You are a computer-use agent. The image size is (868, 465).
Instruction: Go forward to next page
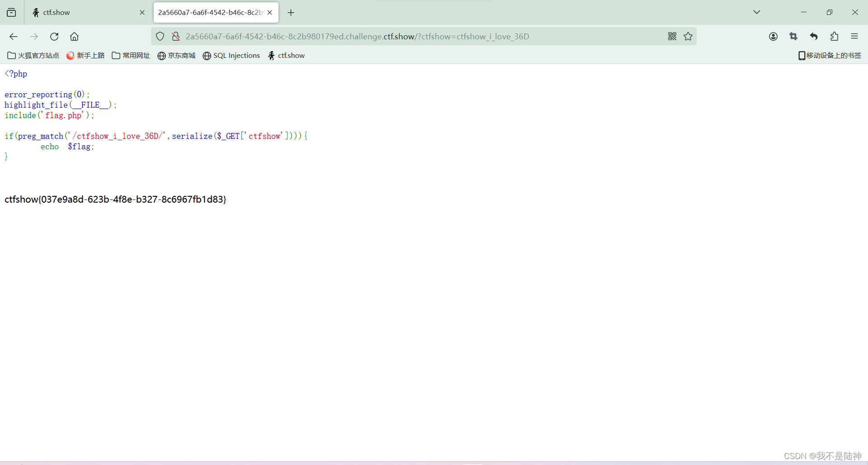[x=34, y=37]
